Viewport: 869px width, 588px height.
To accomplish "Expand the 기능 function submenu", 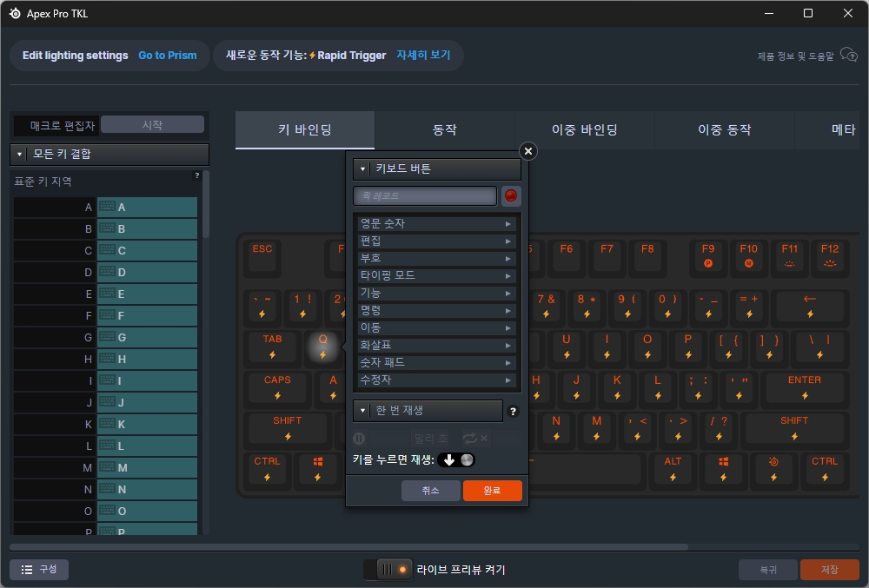I will coord(437,293).
